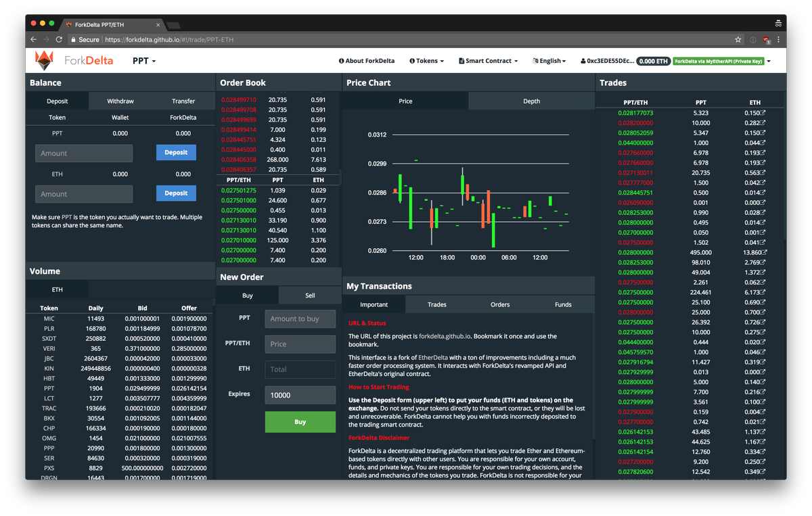Select buy order at 0.027501275
This screenshot has width=812, height=516.
(277, 191)
